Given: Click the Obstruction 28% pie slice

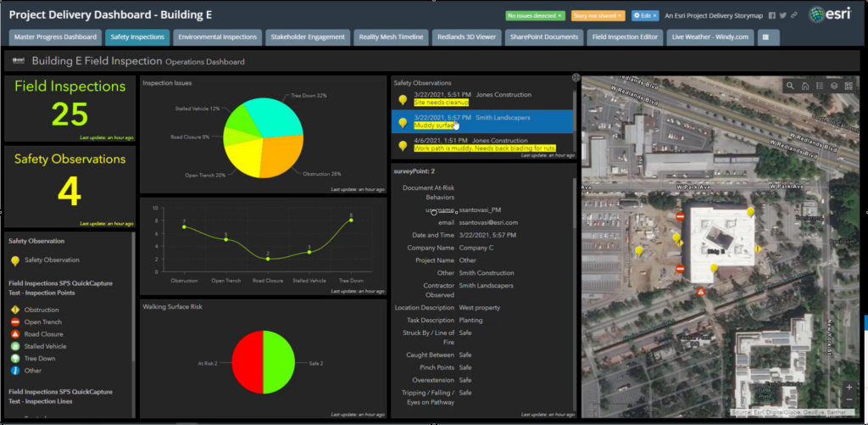Looking at the screenshot, I should (282, 158).
